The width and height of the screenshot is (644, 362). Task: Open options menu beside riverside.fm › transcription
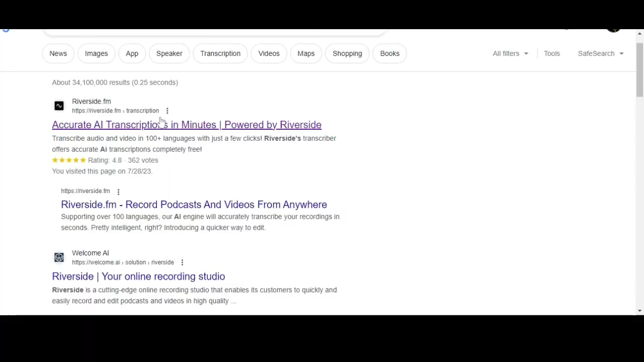tap(167, 111)
